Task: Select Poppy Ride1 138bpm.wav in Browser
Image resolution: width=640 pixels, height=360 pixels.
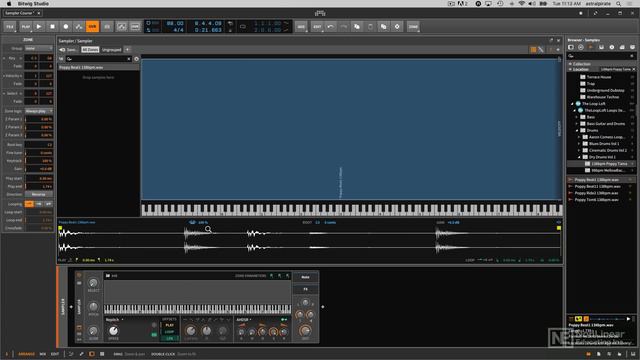Action: click(x=602, y=193)
